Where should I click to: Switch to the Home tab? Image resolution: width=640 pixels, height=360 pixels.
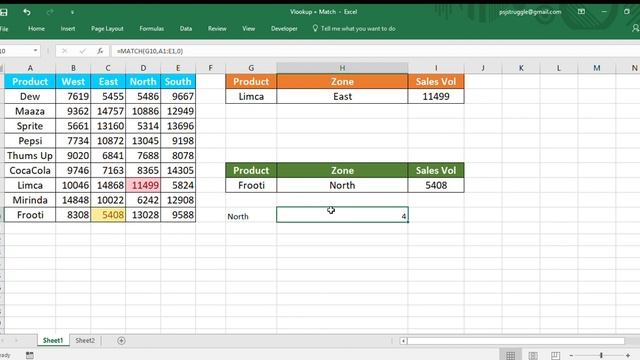coord(36,29)
